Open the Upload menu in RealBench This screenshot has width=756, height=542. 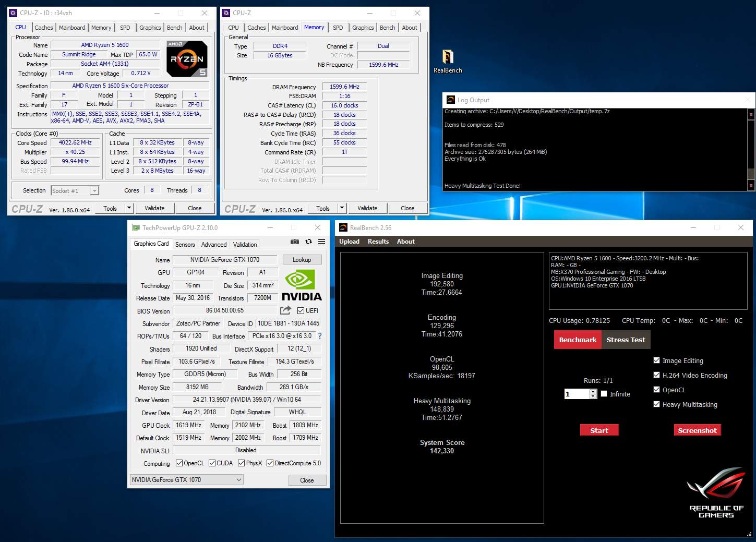349,242
